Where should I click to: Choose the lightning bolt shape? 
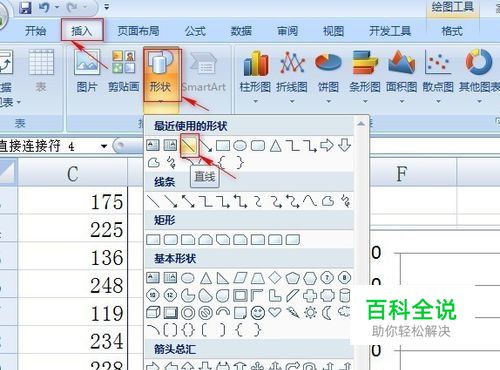tap(293, 312)
